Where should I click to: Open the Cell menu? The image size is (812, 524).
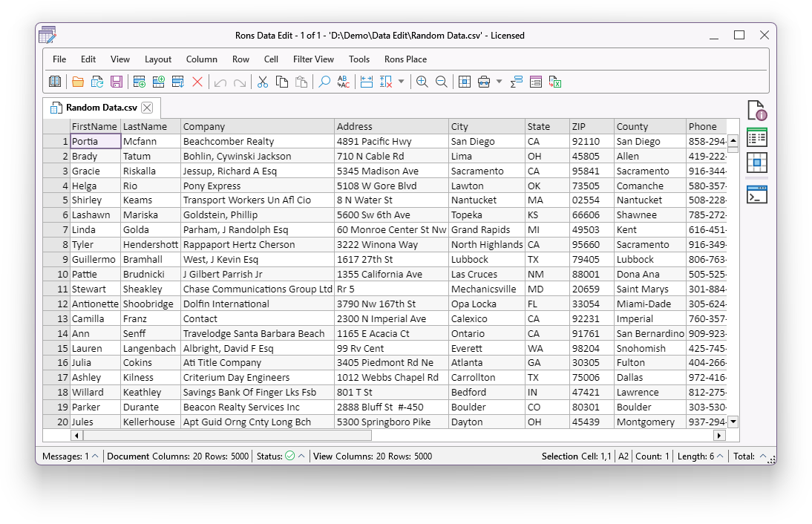pyautogui.click(x=271, y=59)
